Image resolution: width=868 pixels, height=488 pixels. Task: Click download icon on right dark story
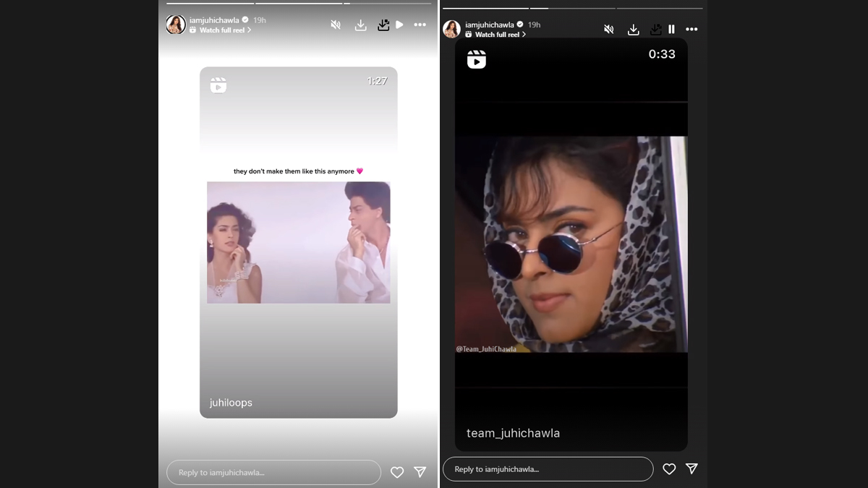point(633,29)
